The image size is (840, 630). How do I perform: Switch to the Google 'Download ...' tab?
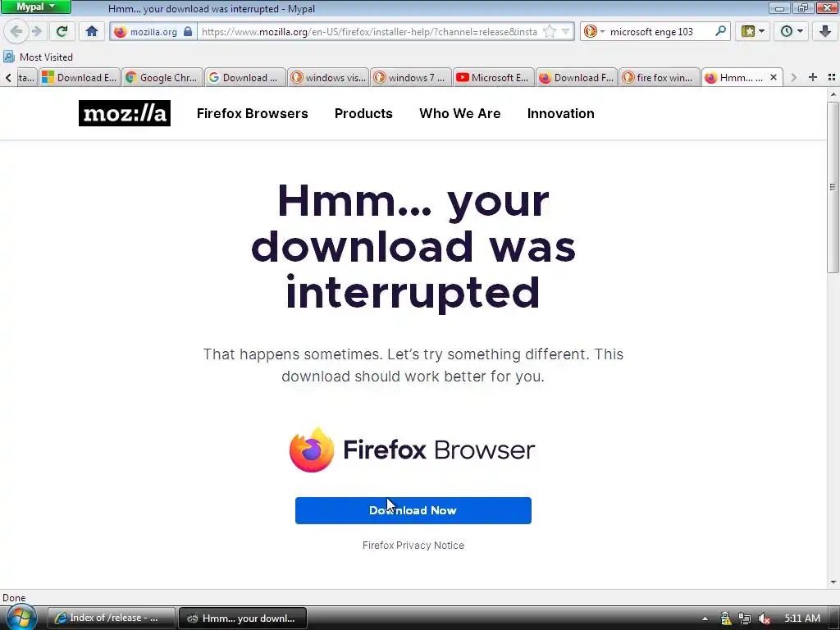(x=244, y=78)
